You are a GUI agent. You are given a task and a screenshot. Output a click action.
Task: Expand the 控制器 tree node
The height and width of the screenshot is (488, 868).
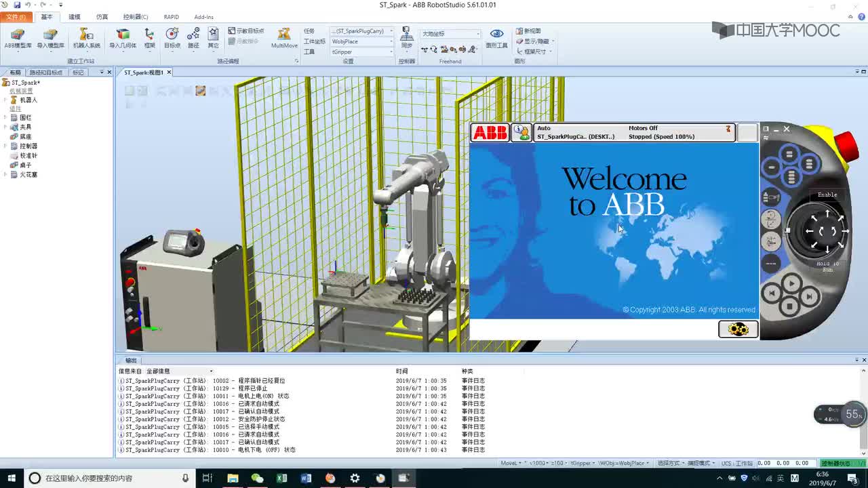(5, 146)
